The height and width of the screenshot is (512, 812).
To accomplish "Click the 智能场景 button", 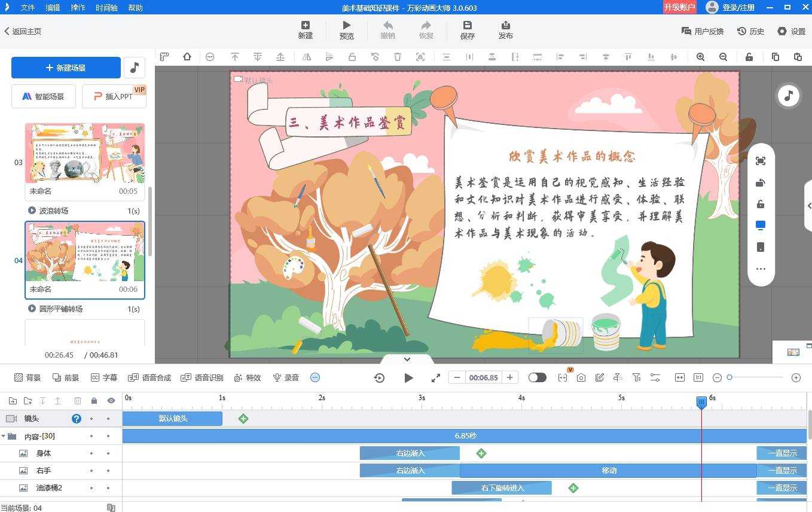I will click(x=42, y=96).
